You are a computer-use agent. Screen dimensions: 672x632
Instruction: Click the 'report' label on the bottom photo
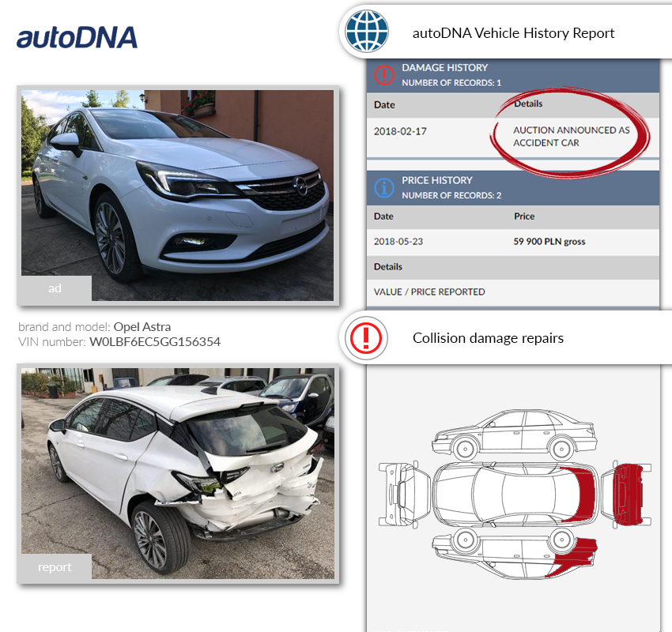(x=55, y=566)
